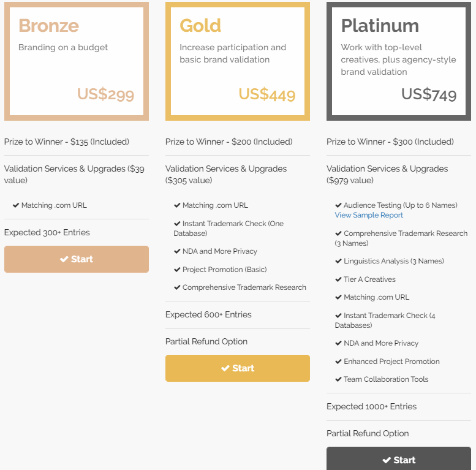
Task: Click the US$749 Platinum price
Action: tap(429, 94)
